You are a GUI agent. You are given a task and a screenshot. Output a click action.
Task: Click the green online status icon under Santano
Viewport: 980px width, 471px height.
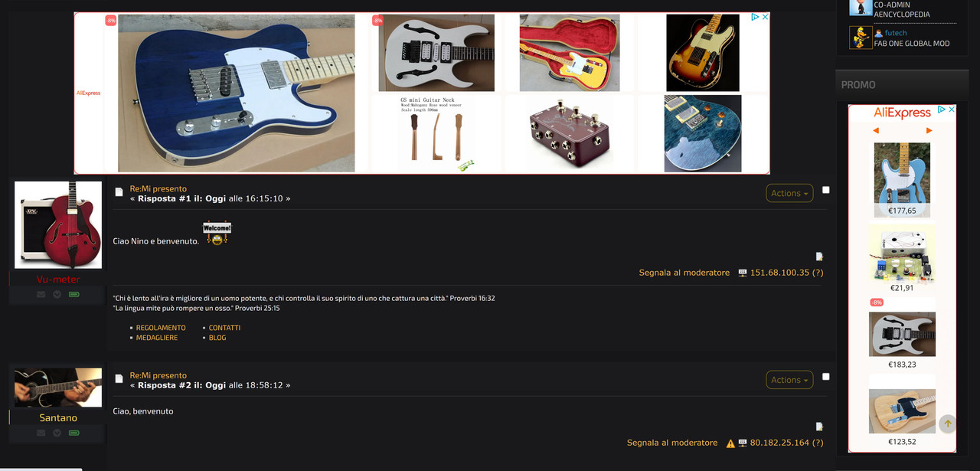74,433
